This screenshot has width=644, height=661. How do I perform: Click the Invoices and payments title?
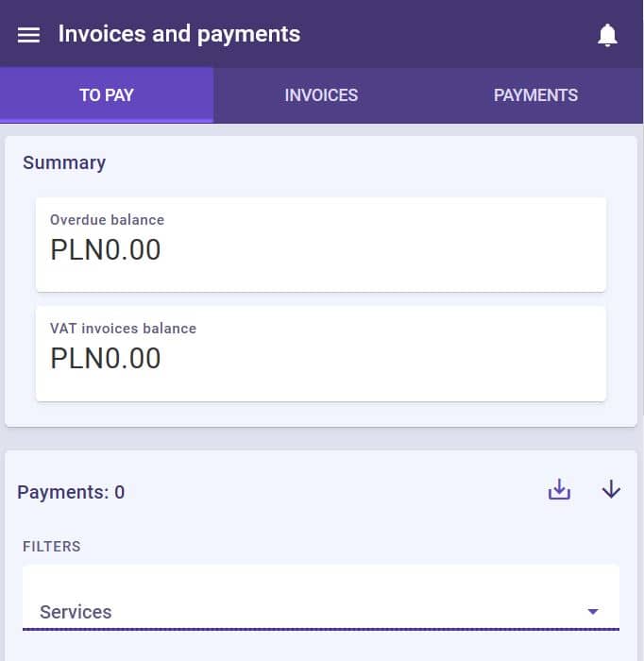(179, 35)
